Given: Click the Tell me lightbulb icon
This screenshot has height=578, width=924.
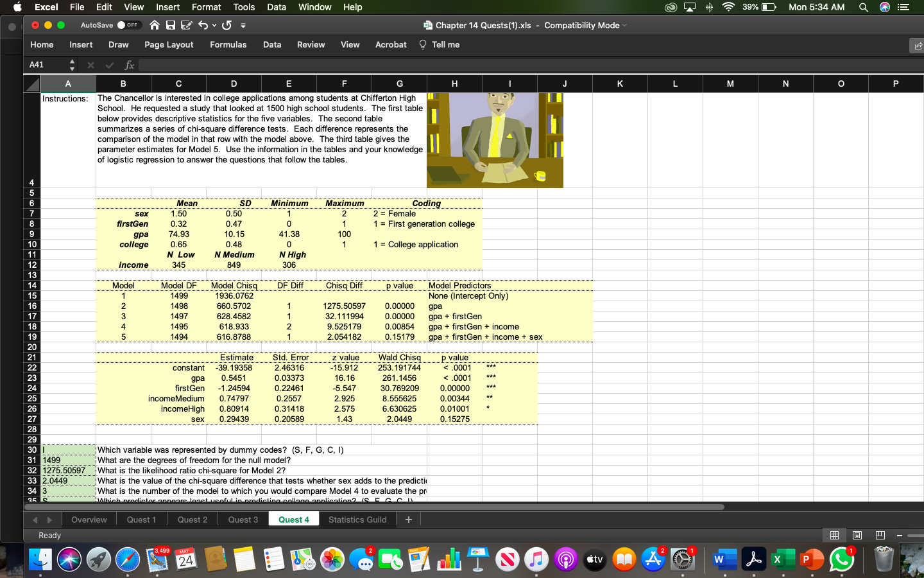Looking at the screenshot, I should pyautogui.click(x=422, y=44).
